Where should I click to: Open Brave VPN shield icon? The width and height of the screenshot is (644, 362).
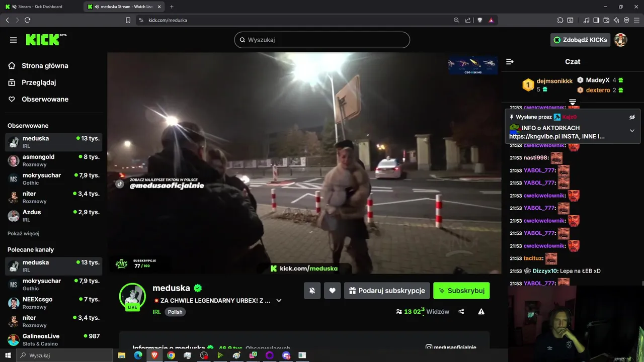[626, 20]
